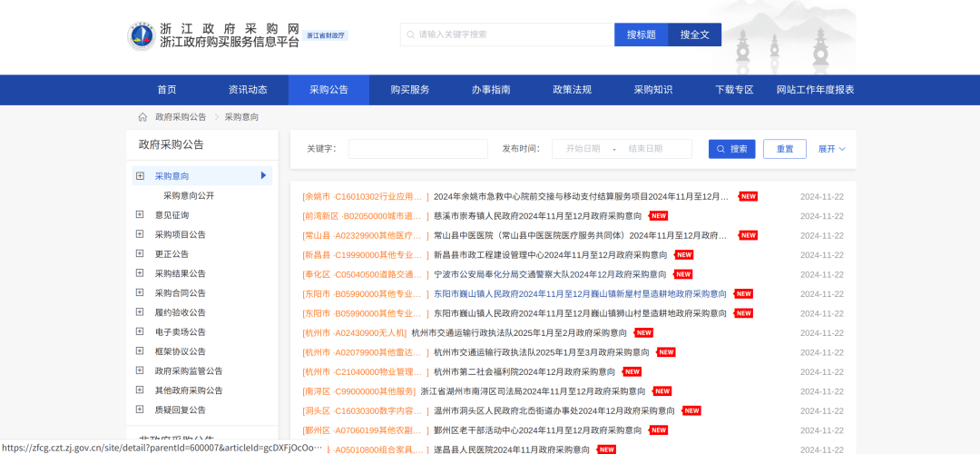Go to the 政策法规 menu item
Screen dimensions: 980x454
point(572,90)
